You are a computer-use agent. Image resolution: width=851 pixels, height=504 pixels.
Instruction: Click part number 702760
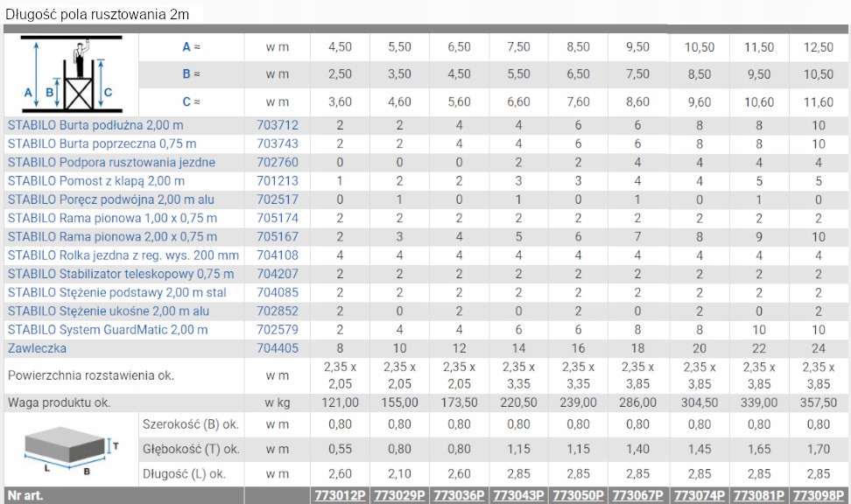[278, 162]
